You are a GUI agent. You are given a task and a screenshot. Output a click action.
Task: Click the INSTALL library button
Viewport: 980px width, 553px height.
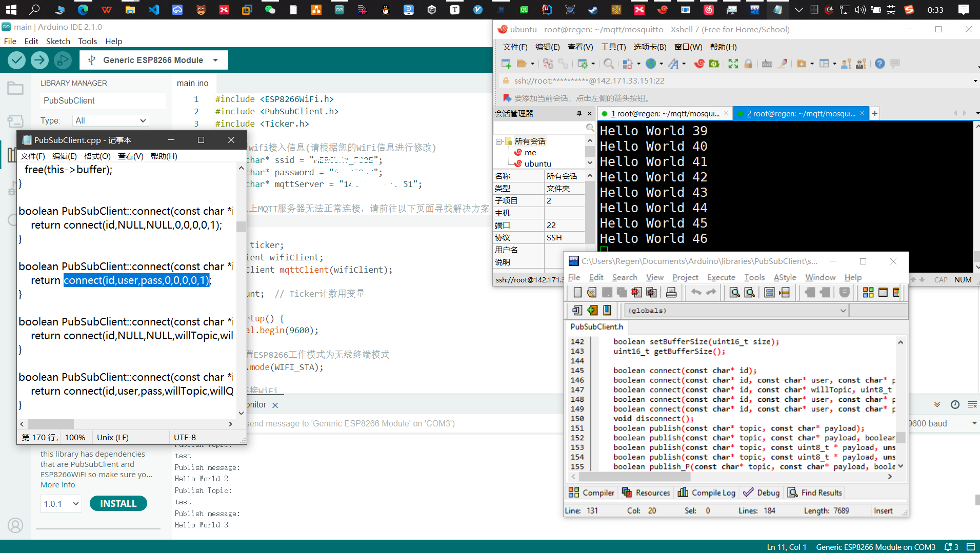[118, 504]
